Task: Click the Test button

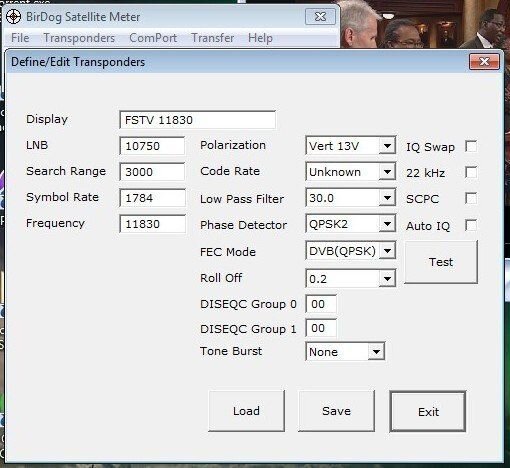Action: tap(441, 262)
